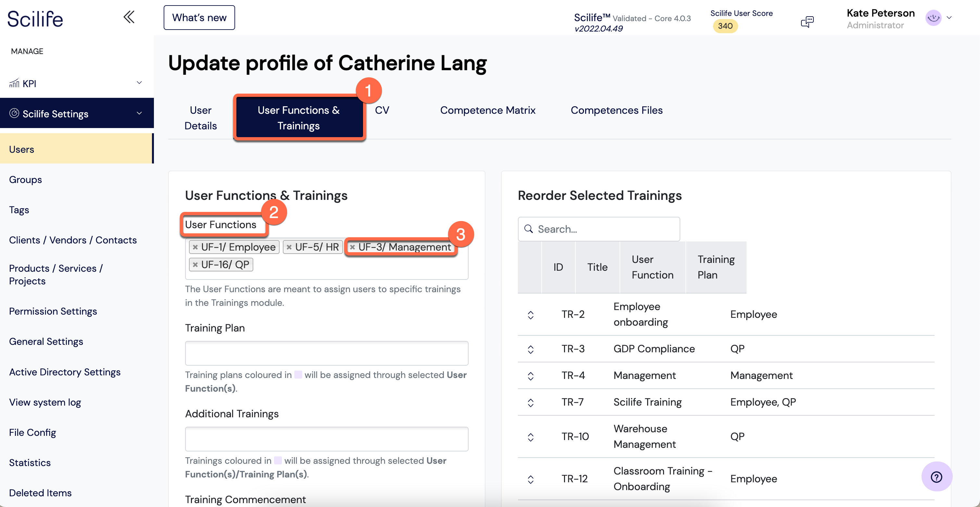Screen dimensions: 980x507
Task: Click the 'TR-4' ID cell
Action: pos(573,375)
